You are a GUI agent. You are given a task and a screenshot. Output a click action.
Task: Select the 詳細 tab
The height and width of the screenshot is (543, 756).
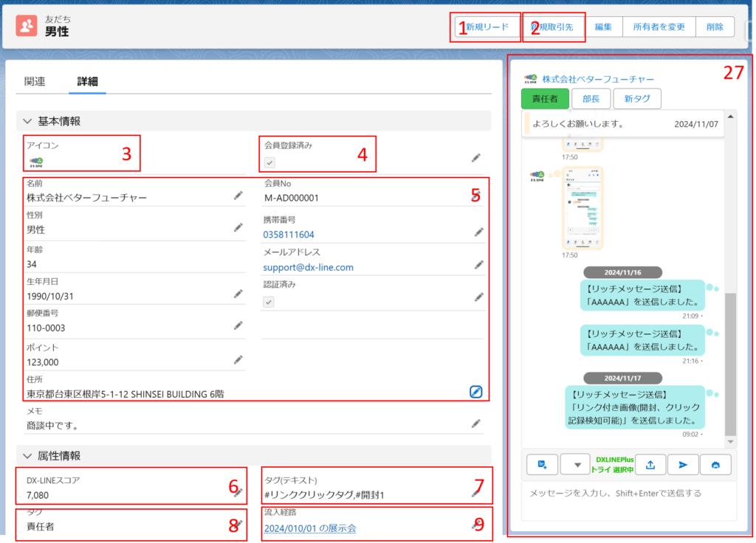[88, 81]
